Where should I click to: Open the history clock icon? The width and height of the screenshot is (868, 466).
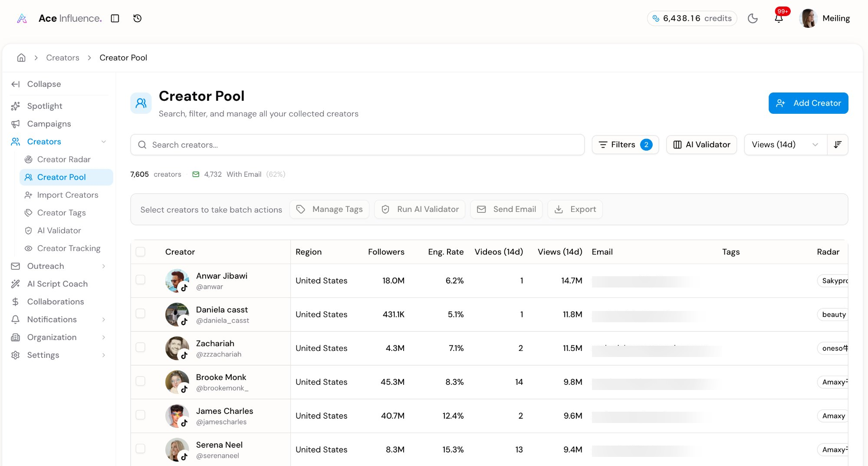pos(137,18)
